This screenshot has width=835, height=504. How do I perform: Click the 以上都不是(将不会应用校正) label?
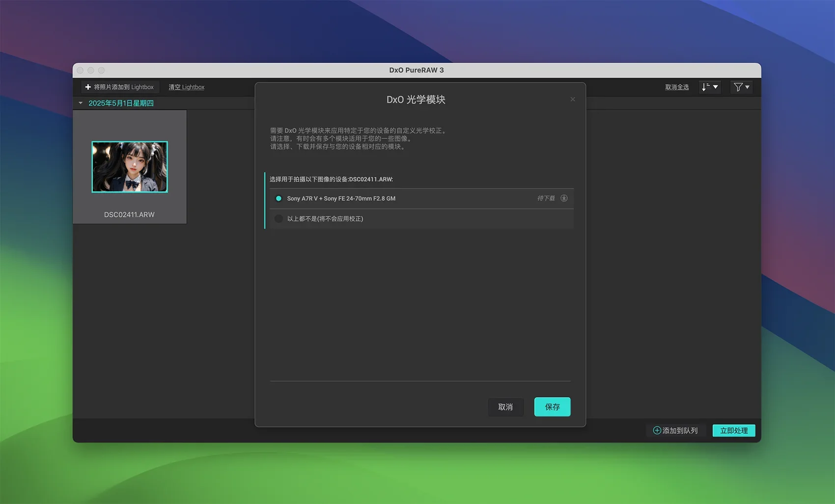click(325, 218)
